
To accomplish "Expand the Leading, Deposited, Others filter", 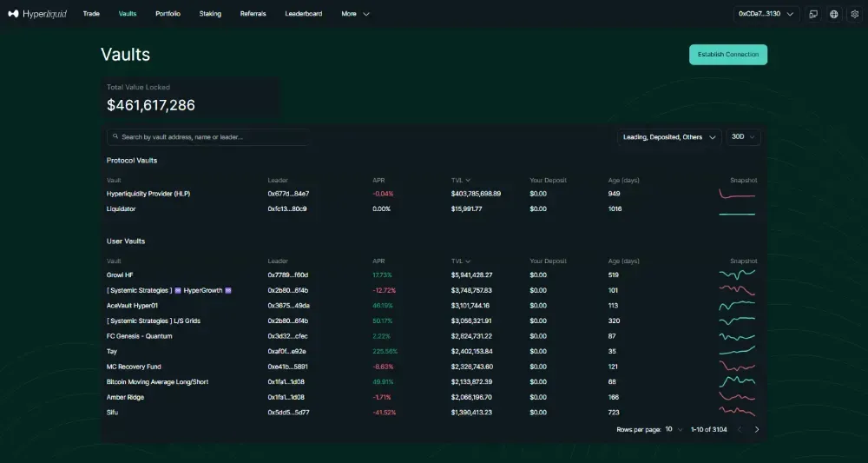I will pos(669,137).
